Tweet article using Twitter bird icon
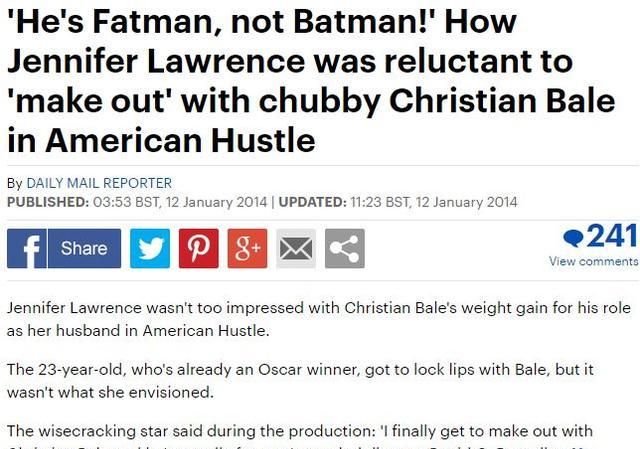The width and height of the screenshot is (640, 449). tap(150, 248)
